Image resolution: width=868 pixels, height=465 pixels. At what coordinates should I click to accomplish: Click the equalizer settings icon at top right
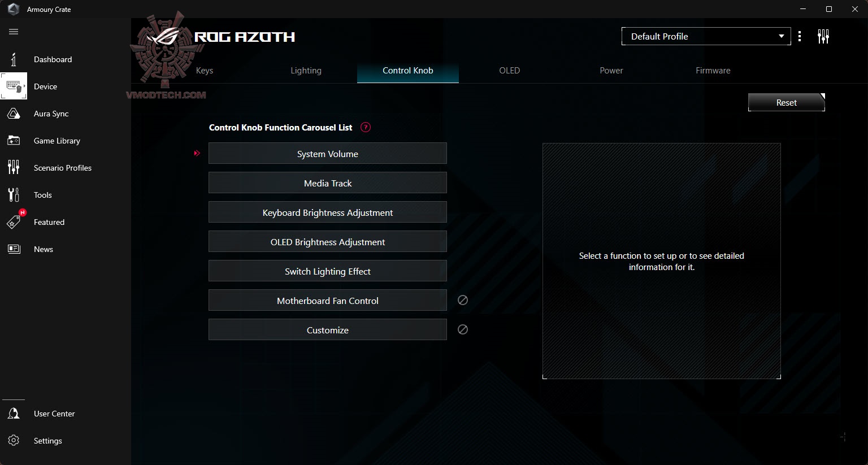pyautogui.click(x=823, y=37)
